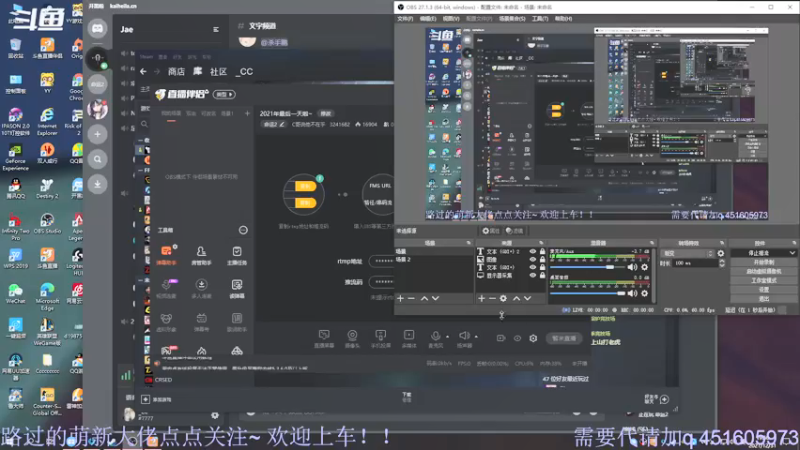The image size is (800, 450).
Task: Click the add server plus icon in Kaiheila
Action: point(97,134)
